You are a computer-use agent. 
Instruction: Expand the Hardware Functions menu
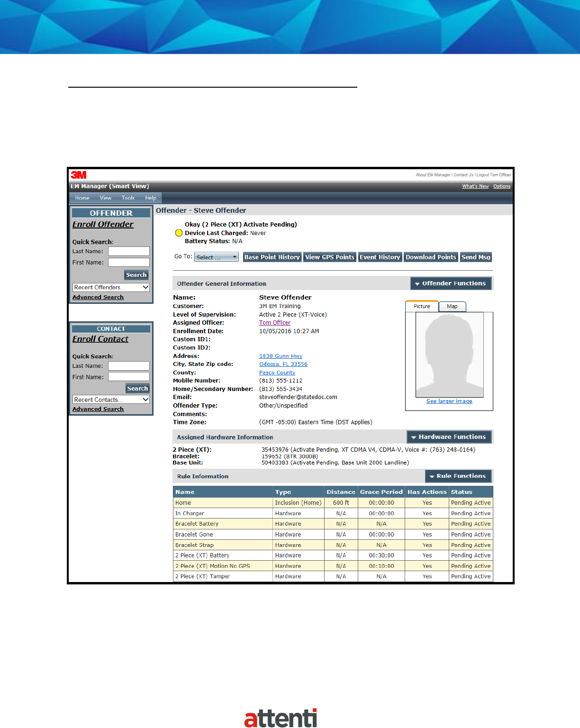pyautogui.click(x=449, y=437)
